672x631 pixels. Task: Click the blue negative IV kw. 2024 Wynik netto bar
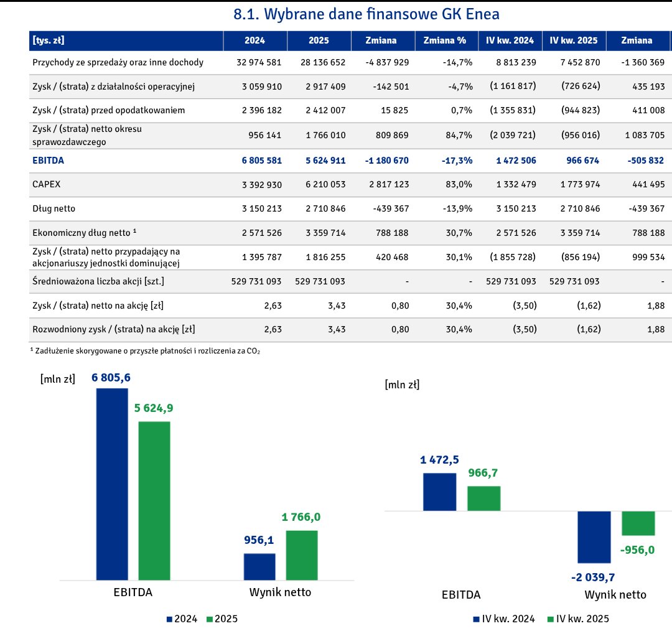click(594, 537)
